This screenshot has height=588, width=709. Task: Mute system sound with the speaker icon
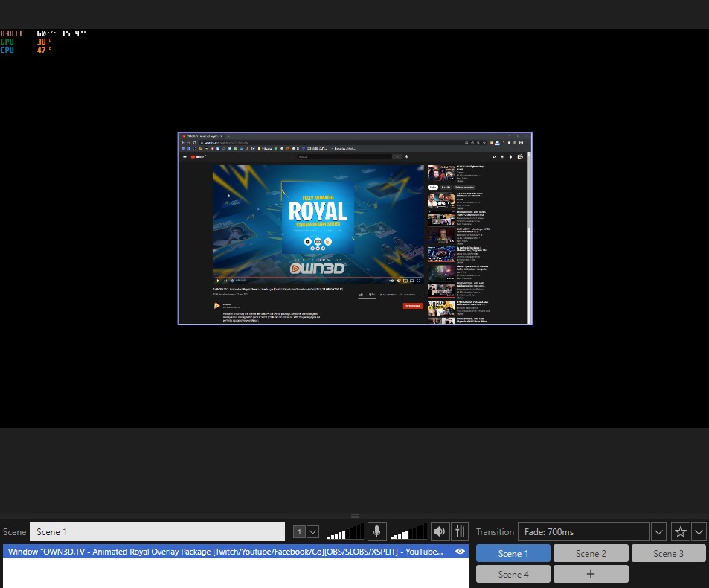(440, 531)
